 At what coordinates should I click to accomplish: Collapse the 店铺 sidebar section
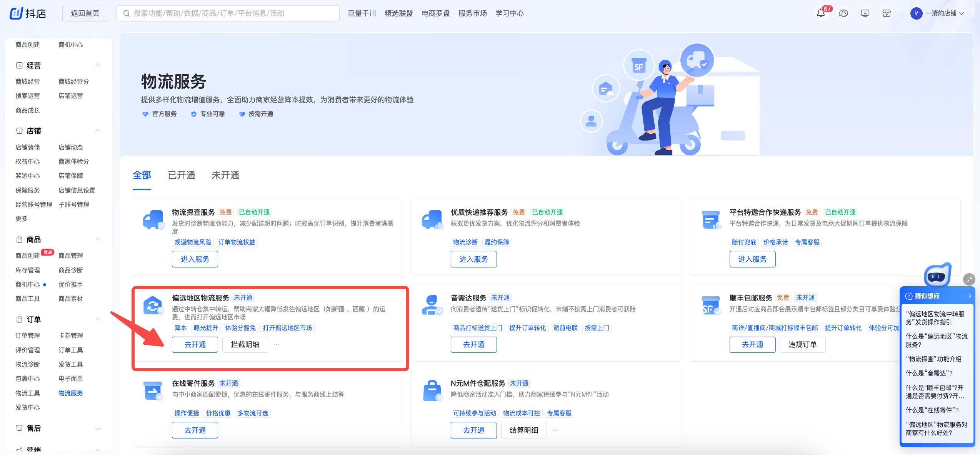pos(98,130)
